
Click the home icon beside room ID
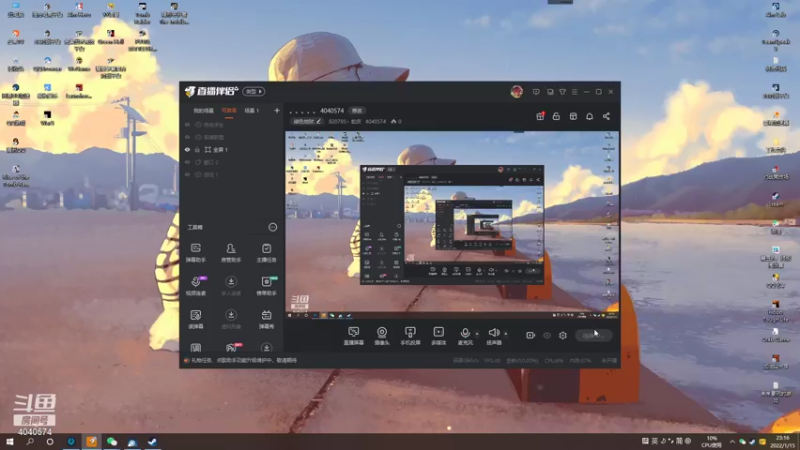[x=393, y=121]
